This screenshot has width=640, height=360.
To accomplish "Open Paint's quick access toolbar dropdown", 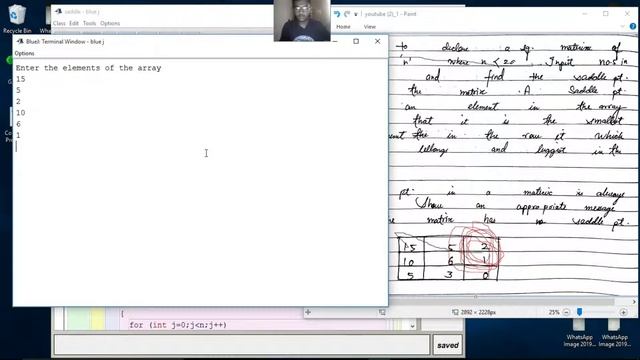I will tap(356, 14).
